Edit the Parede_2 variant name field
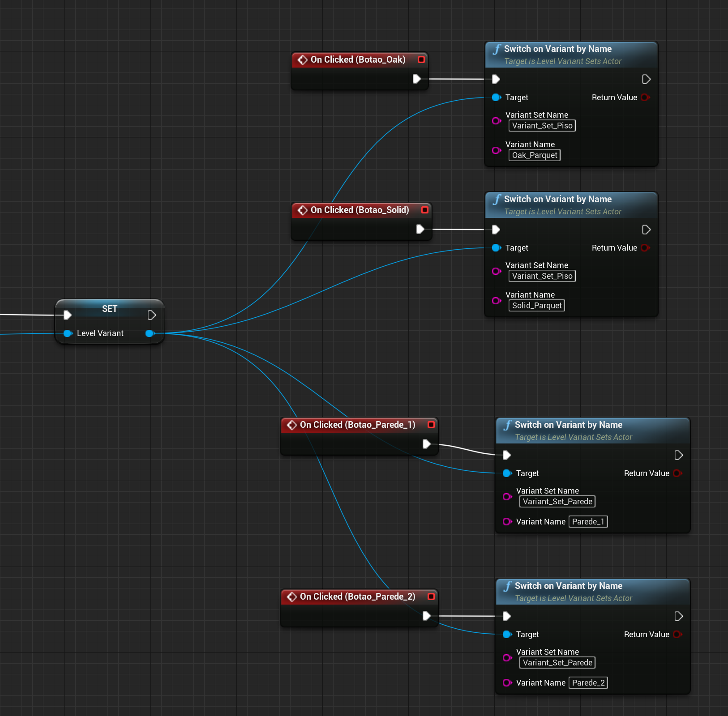This screenshot has width=728, height=716. coord(588,683)
